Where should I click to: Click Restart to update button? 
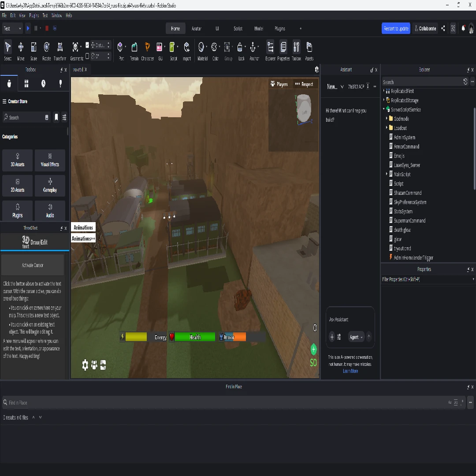(396, 28)
